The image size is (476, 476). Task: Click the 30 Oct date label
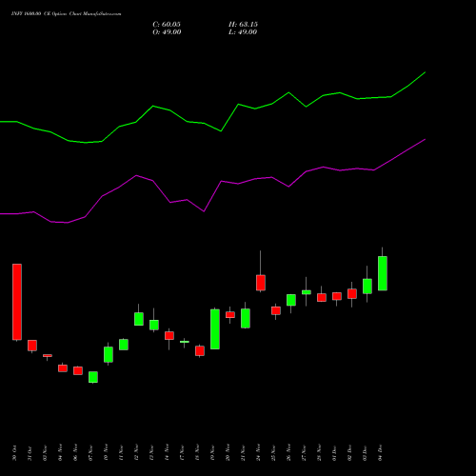tap(14, 453)
